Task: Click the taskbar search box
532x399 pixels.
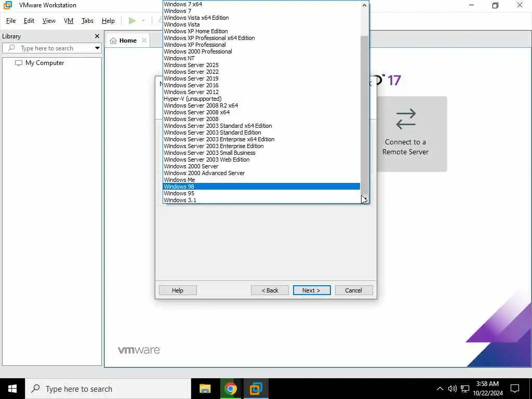Action: [108, 389]
